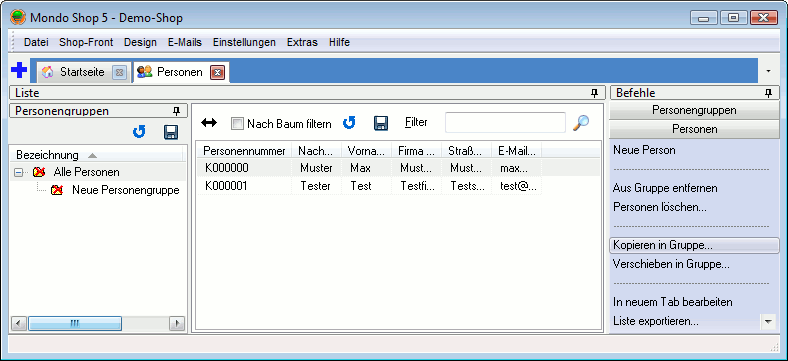Screen dimensions: 788x361
Task: Choose Verschieben in Gruppe command
Action: [x=671, y=263]
